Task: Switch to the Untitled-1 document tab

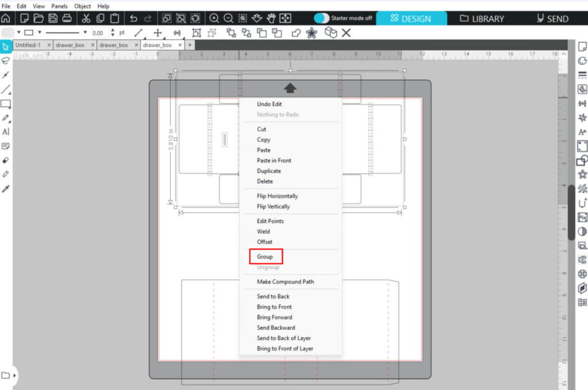Action: pos(29,45)
